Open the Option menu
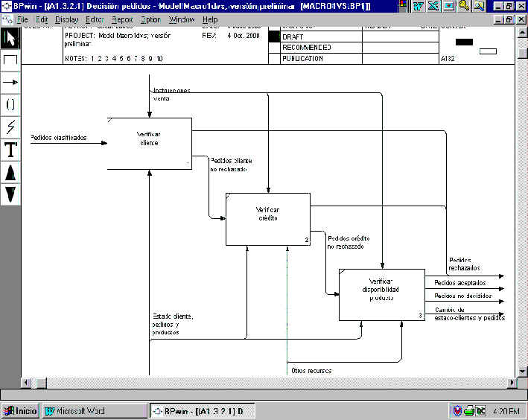The height and width of the screenshot is (420, 528). point(150,19)
